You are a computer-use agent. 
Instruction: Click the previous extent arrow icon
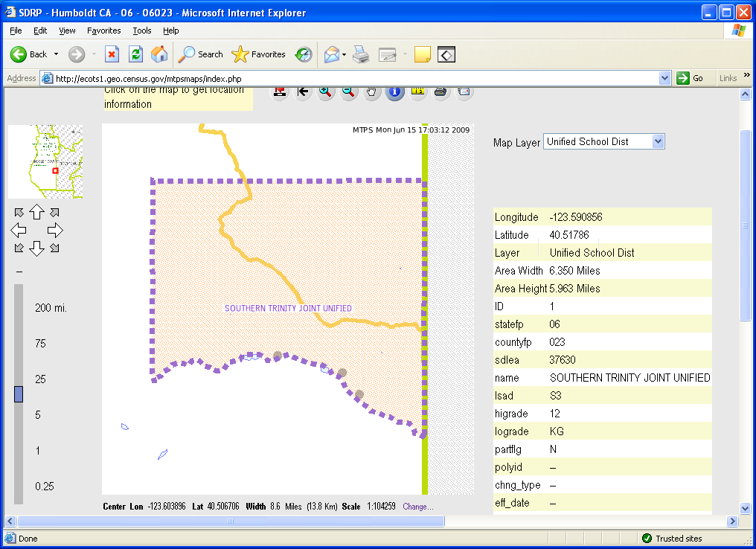[x=303, y=91]
